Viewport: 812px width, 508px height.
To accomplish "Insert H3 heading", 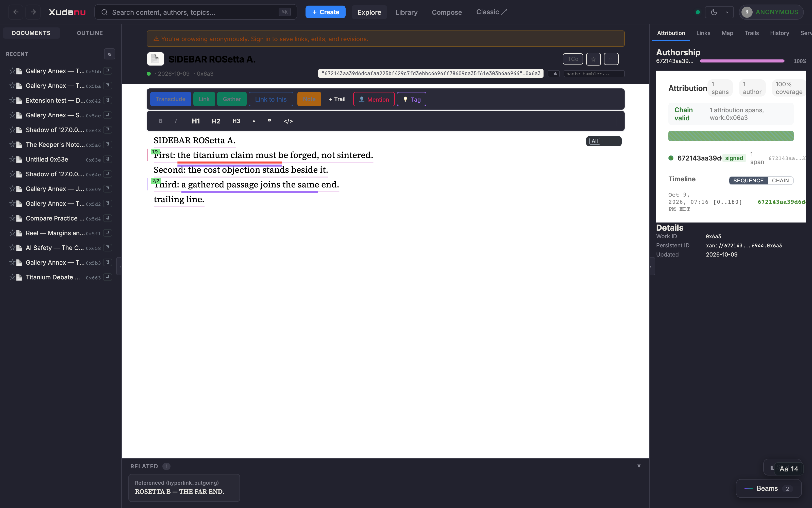I will coord(236,121).
